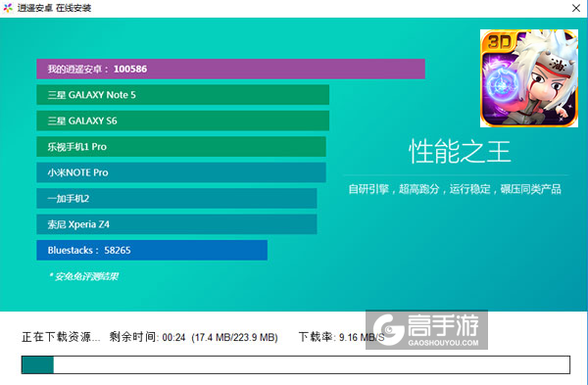The image size is (588, 385).
Task: Click the 3D ninja game icon
Action: tap(529, 78)
